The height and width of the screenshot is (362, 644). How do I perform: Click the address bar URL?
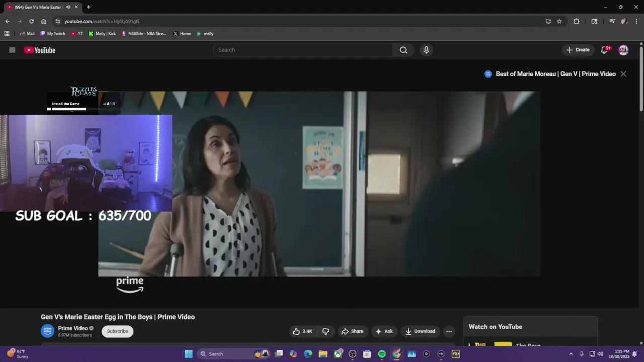coord(102,21)
